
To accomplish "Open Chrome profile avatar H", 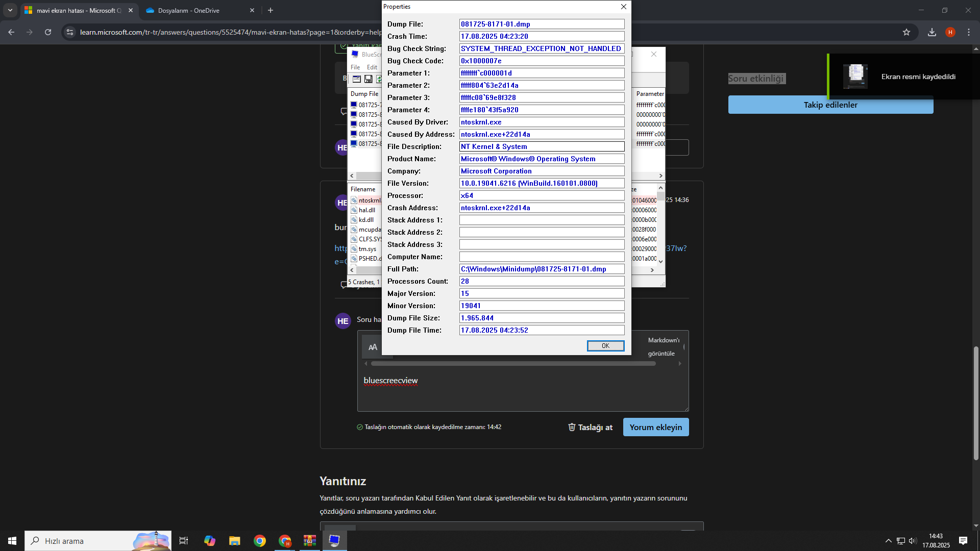I will click(950, 32).
